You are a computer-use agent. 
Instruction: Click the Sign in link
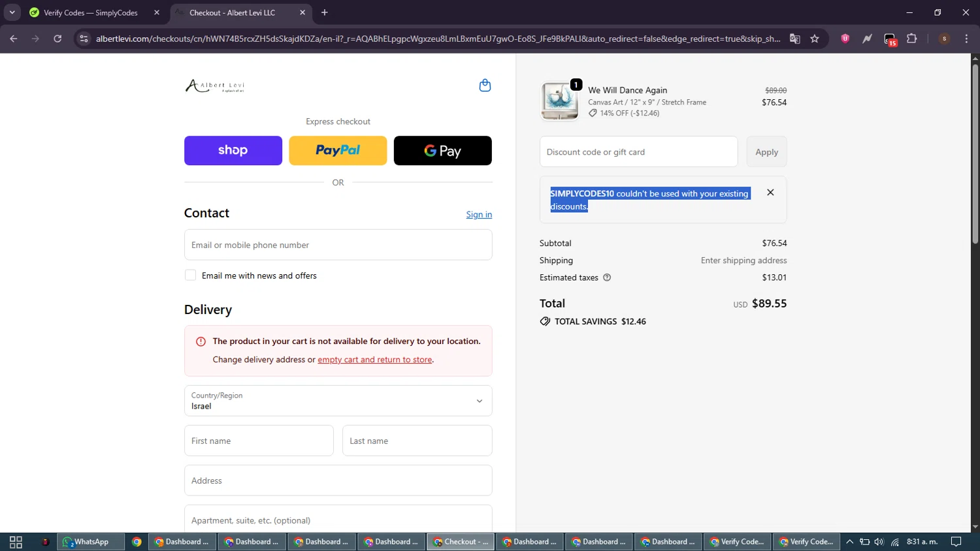pyautogui.click(x=479, y=214)
